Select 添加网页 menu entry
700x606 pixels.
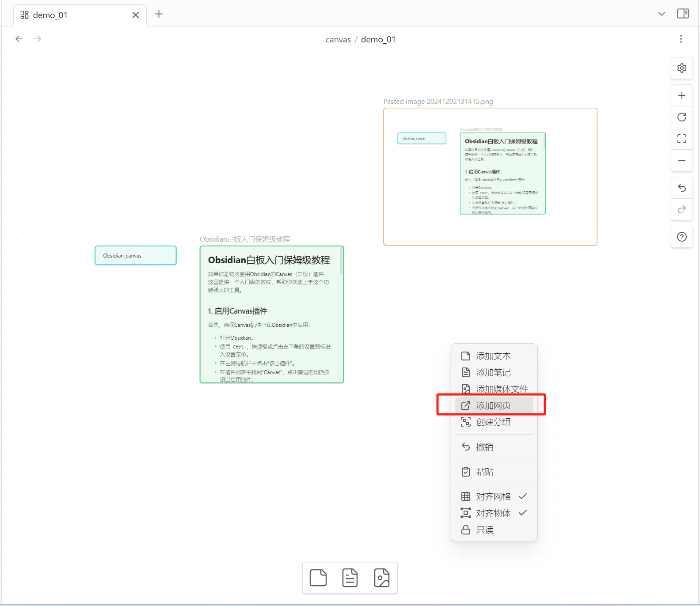(494, 405)
